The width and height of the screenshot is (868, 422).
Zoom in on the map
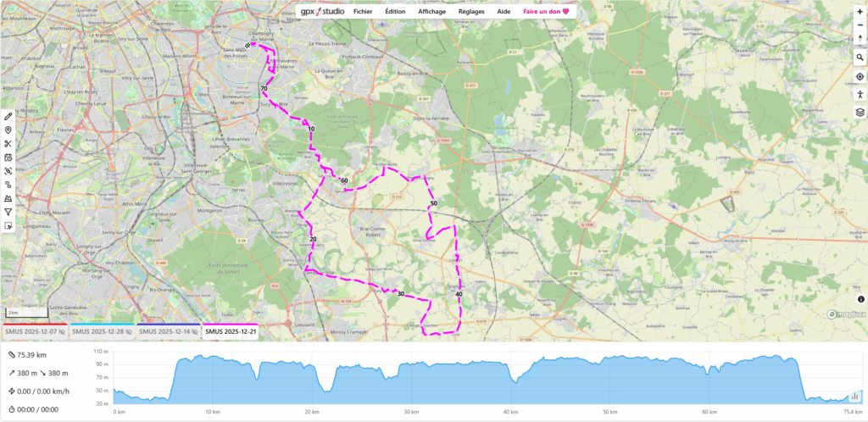[860, 12]
